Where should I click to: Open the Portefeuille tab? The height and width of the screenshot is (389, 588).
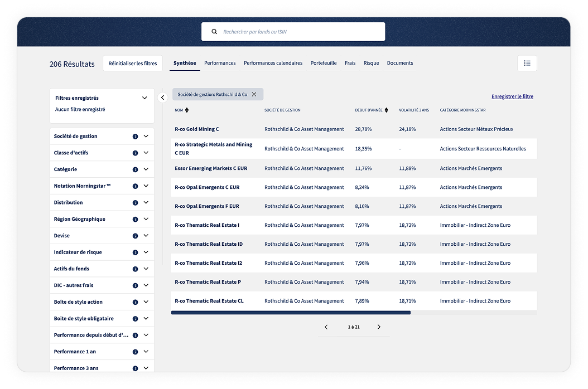click(x=323, y=63)
